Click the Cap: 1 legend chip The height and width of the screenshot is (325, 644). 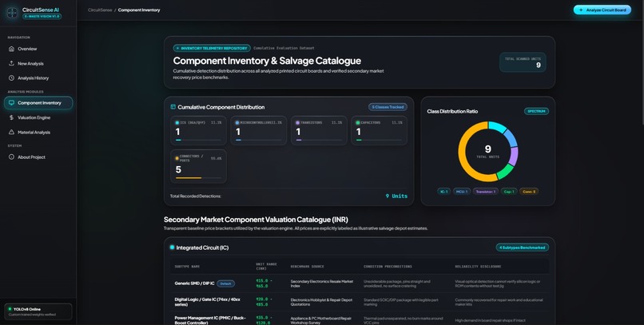509,191
